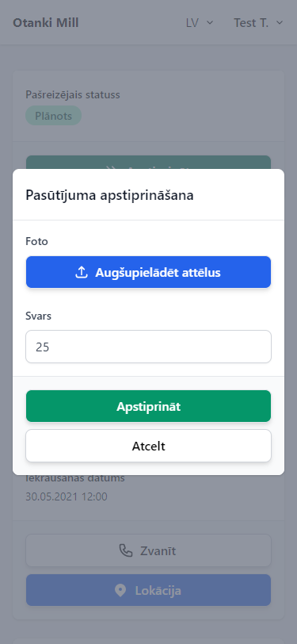Viewport: 297px width, 644px height.
Task: Click the Foto label
Action: (x=37, y=241)
